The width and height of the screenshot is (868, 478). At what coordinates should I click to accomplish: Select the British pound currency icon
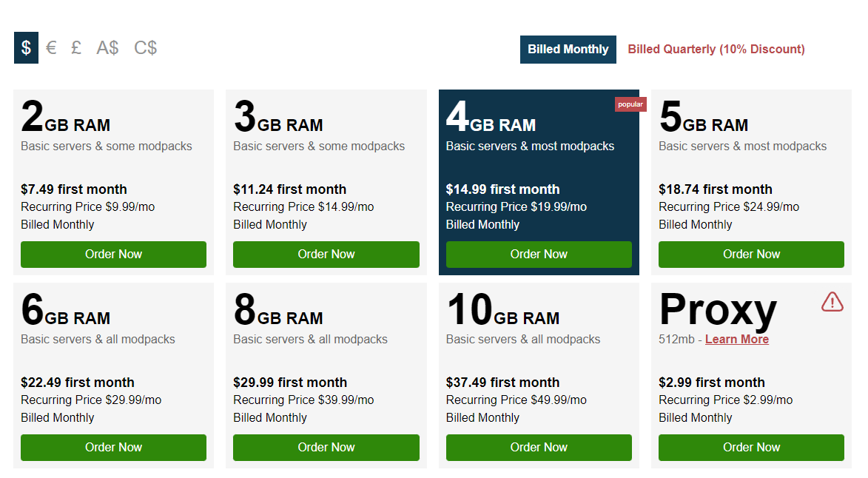75,47
